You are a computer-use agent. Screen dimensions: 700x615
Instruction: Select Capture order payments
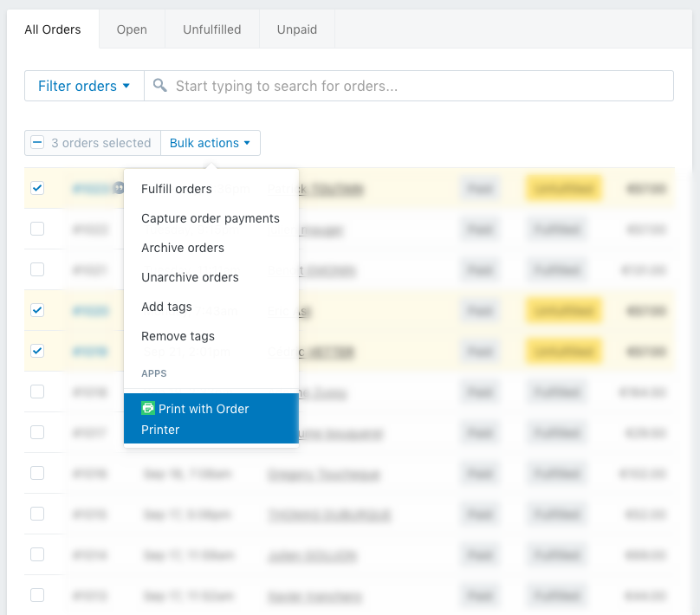pyautogui.click(x=211, y=218)
